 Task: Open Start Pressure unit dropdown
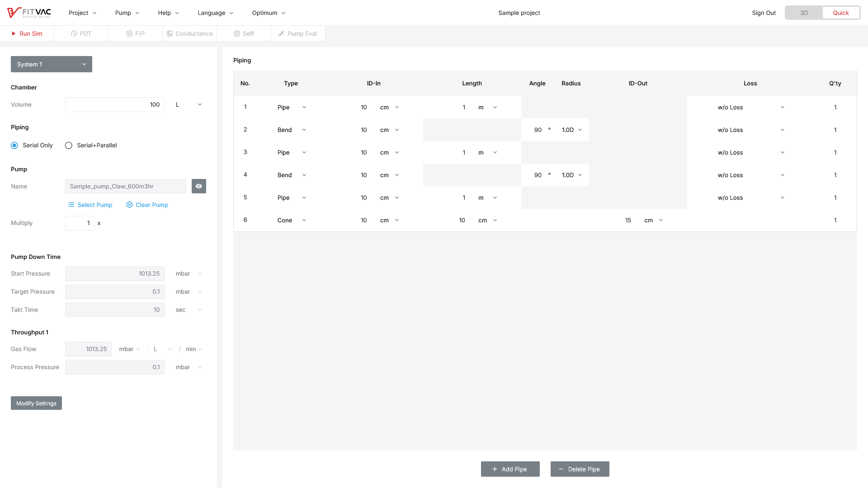[x=188, y=274]
